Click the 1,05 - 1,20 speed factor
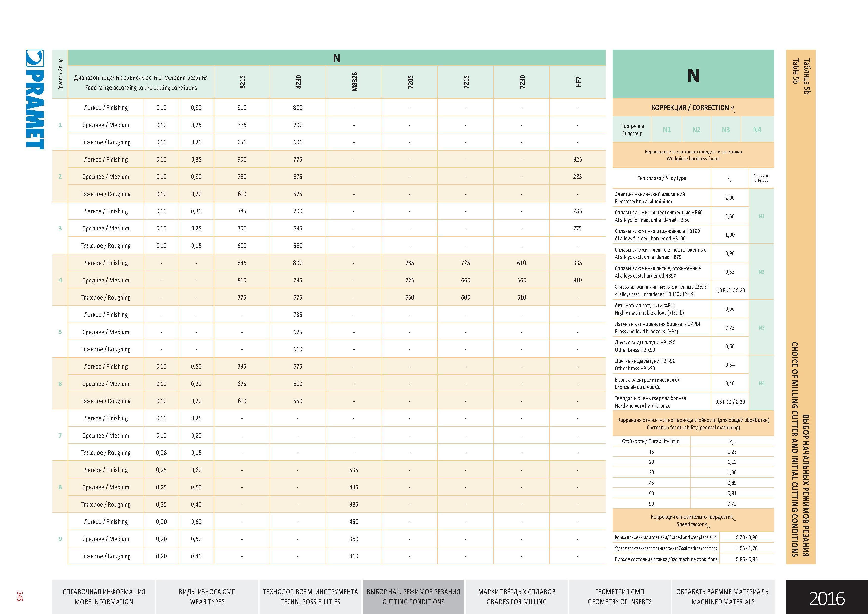Screen dimensions: 868x614 point(747,548)
